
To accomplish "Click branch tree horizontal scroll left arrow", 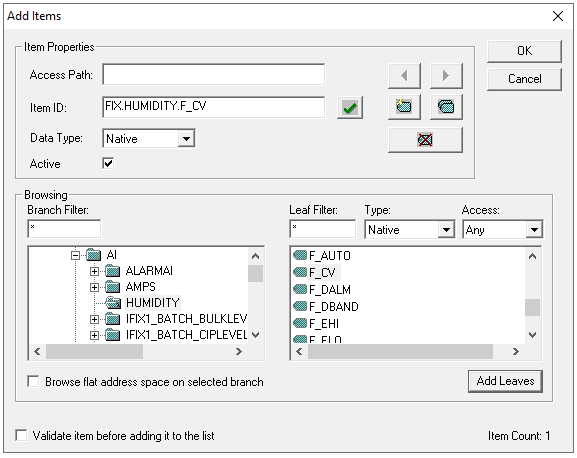I will coord(37,351).
